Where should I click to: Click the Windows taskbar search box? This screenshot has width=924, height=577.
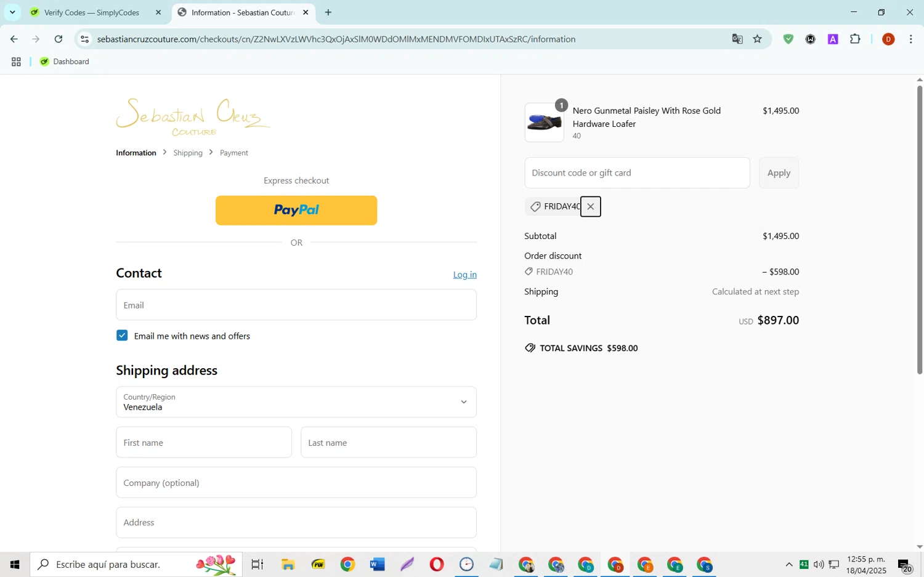[x=136, y=564]
